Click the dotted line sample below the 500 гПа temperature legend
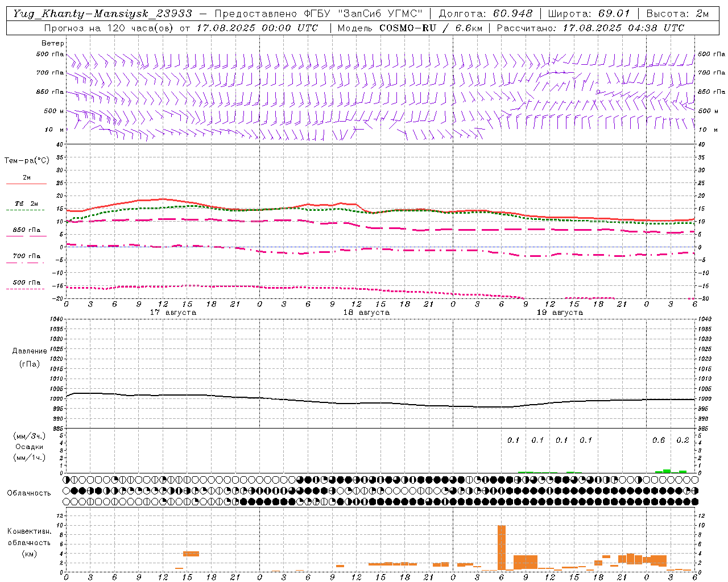This screenshot has height=582, width=728. 26,289
